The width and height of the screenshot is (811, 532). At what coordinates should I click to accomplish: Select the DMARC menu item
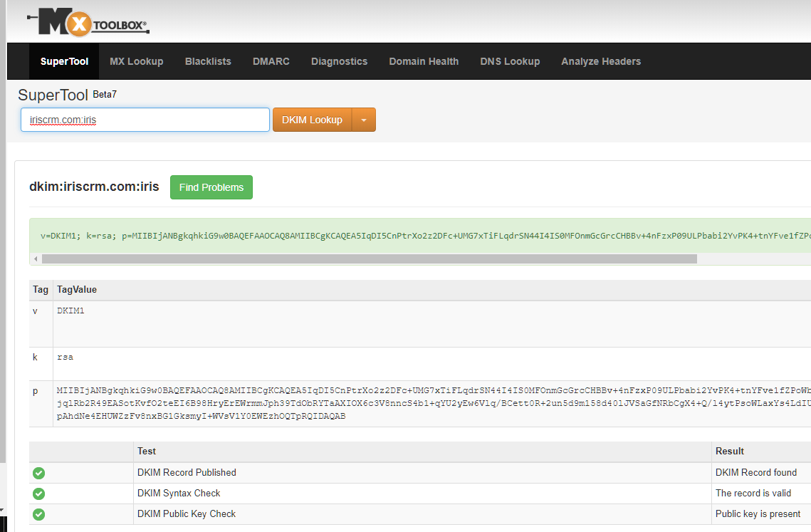tap(271, 61)
